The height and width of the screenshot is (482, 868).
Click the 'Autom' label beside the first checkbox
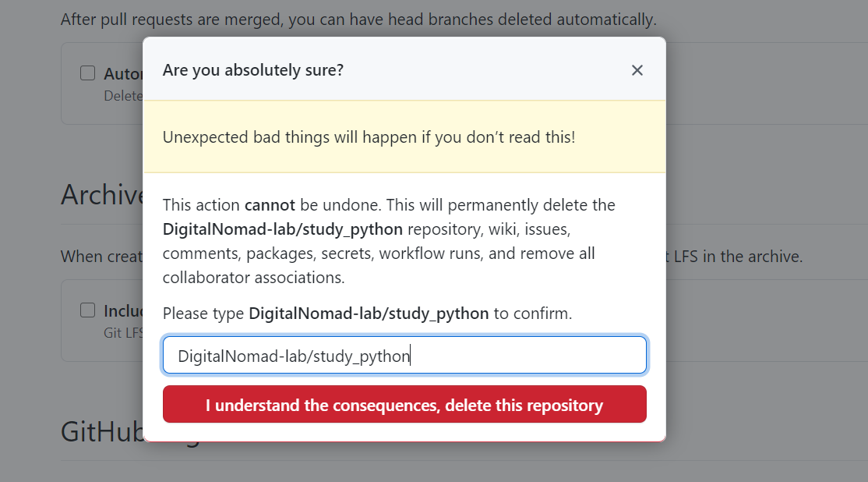(123, 74)
